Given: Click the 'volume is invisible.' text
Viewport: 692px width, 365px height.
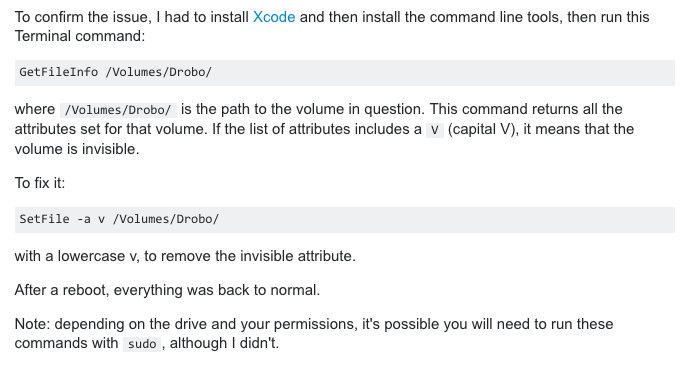Looking at the screenshot, I should (x=77, y=149).
